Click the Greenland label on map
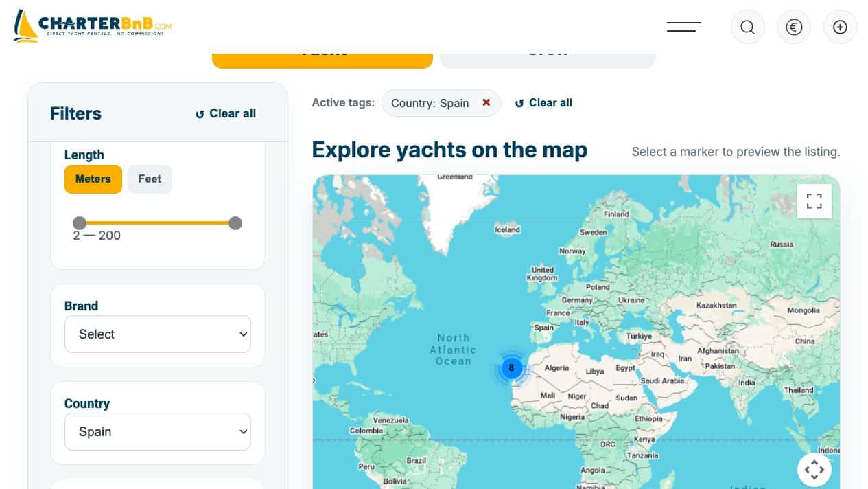The height and width of the screenshot is (489, 868). pos(455,177)
